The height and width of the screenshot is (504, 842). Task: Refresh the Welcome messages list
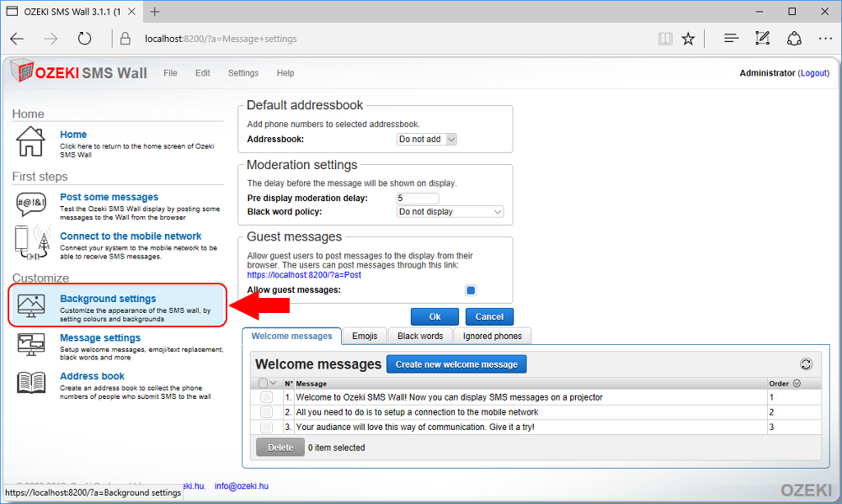pos(806,364)
